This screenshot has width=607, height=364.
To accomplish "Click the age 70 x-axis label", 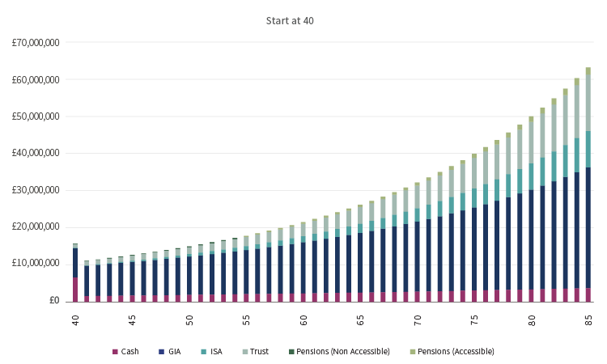I will [x=418, y=320].
